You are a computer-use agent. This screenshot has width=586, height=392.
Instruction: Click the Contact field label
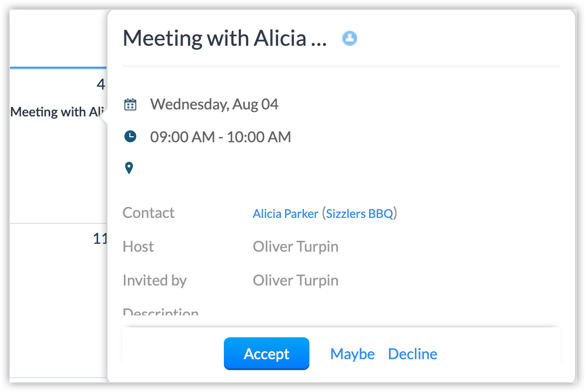tap(148, 213)
